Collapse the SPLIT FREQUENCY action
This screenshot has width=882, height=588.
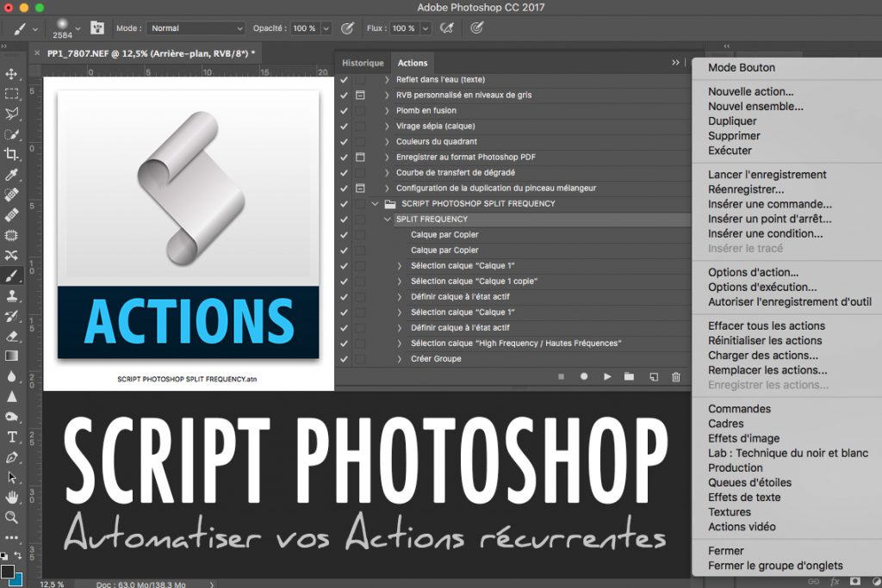coord(387,220)
